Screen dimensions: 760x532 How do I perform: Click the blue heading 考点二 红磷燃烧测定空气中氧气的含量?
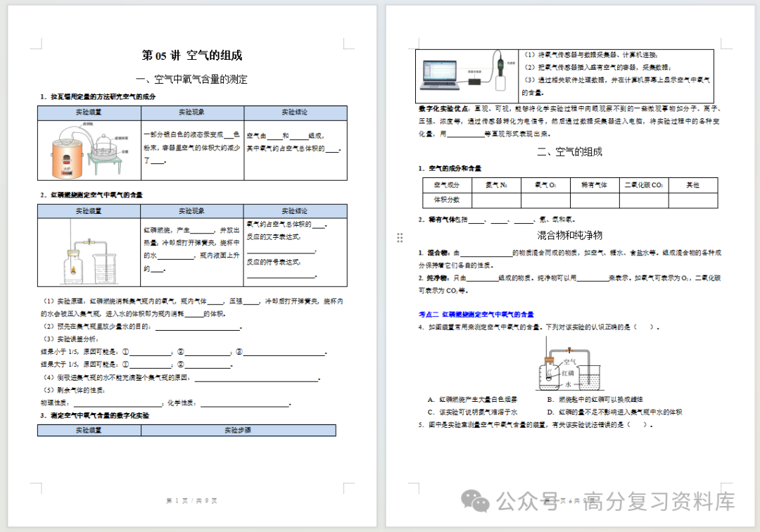click(x=476, y=315)
